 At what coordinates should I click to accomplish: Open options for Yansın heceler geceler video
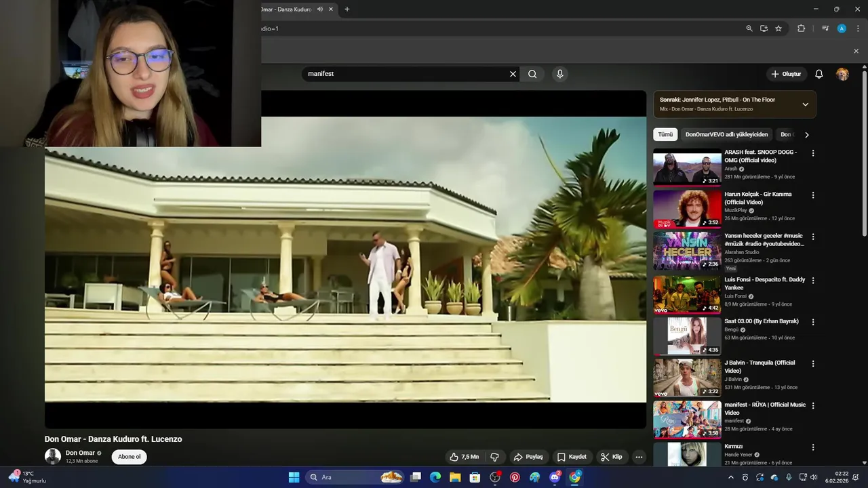tap(813, 237)
